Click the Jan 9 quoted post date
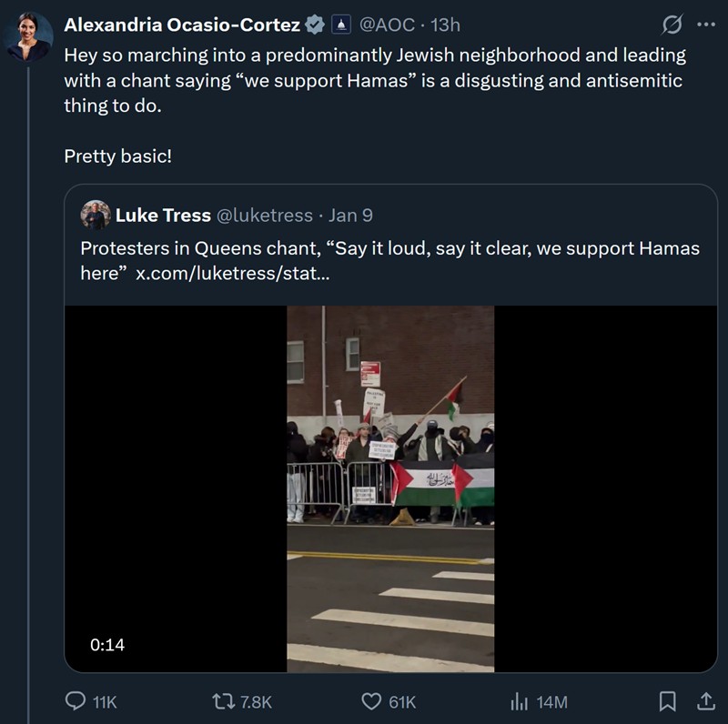 coord(350,216)
